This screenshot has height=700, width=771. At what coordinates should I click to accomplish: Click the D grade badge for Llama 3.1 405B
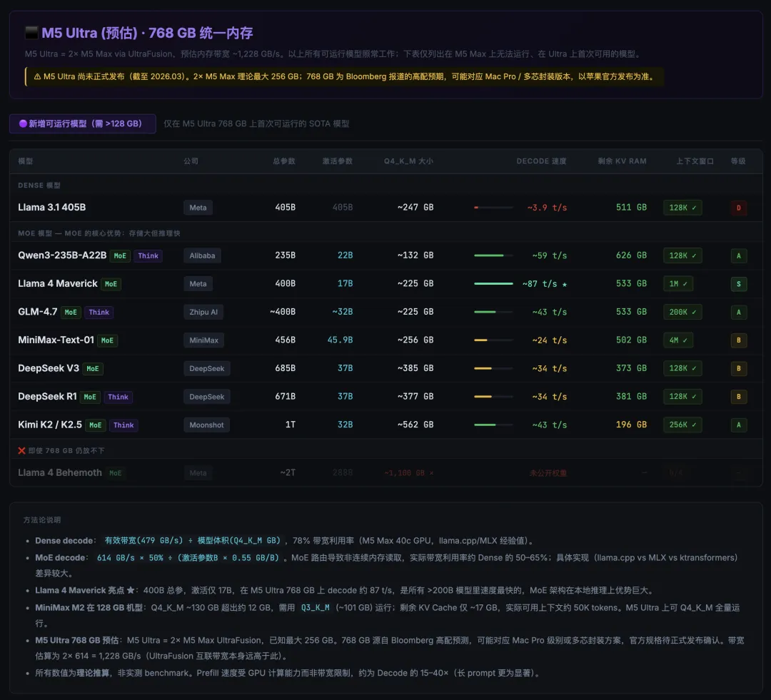click(x=738, y=208)
